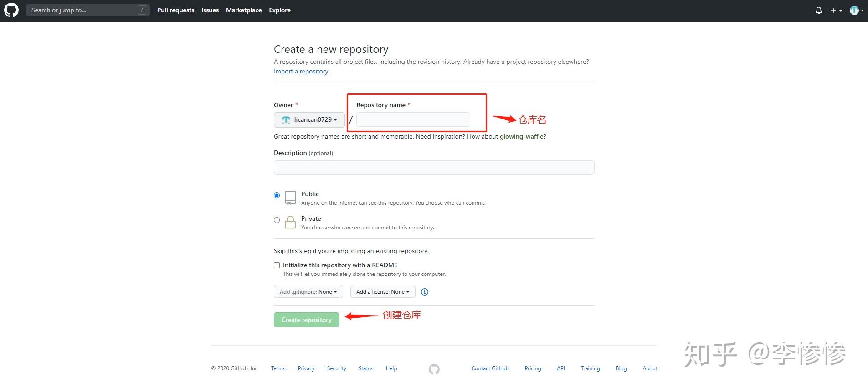Open the Add a license dropdown

[x=383, y=292]
